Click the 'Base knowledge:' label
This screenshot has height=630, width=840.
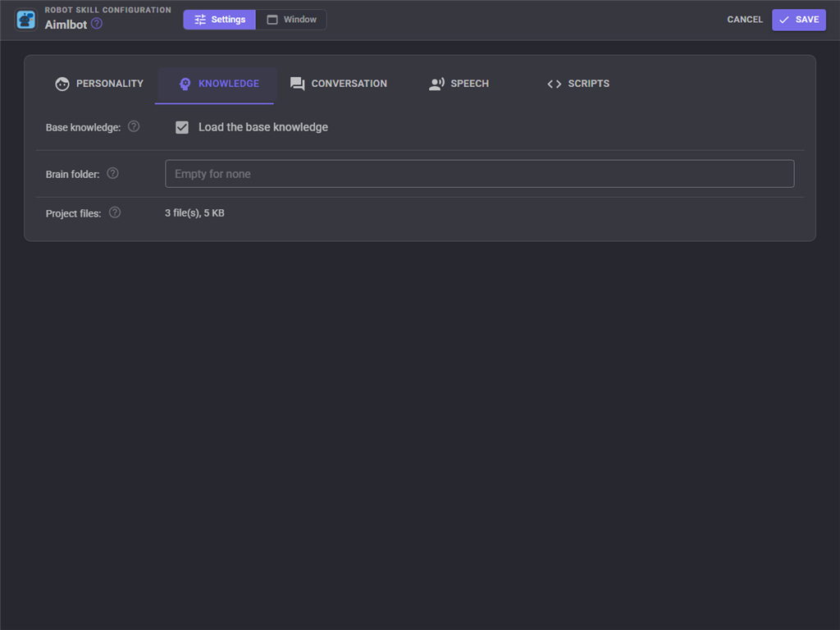(x=83, y=127)
